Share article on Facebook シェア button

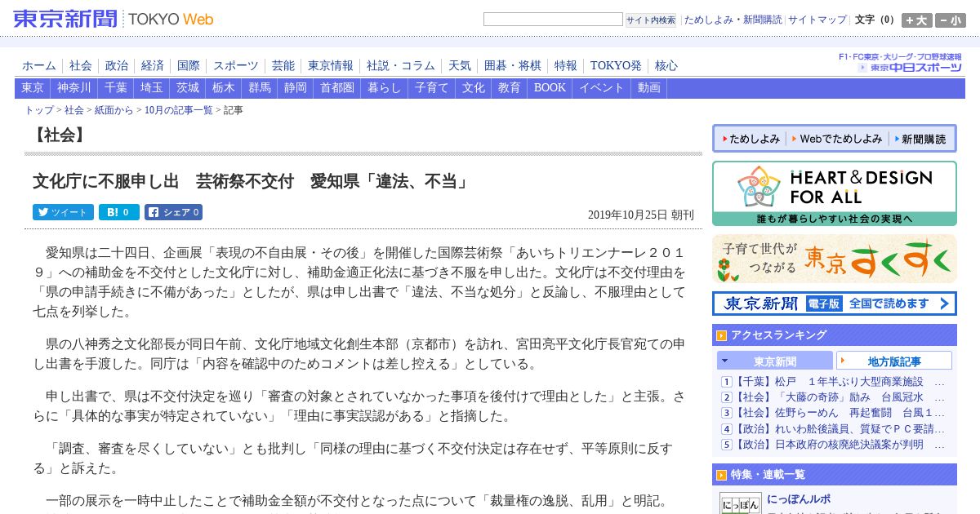(x=173, y=212)
